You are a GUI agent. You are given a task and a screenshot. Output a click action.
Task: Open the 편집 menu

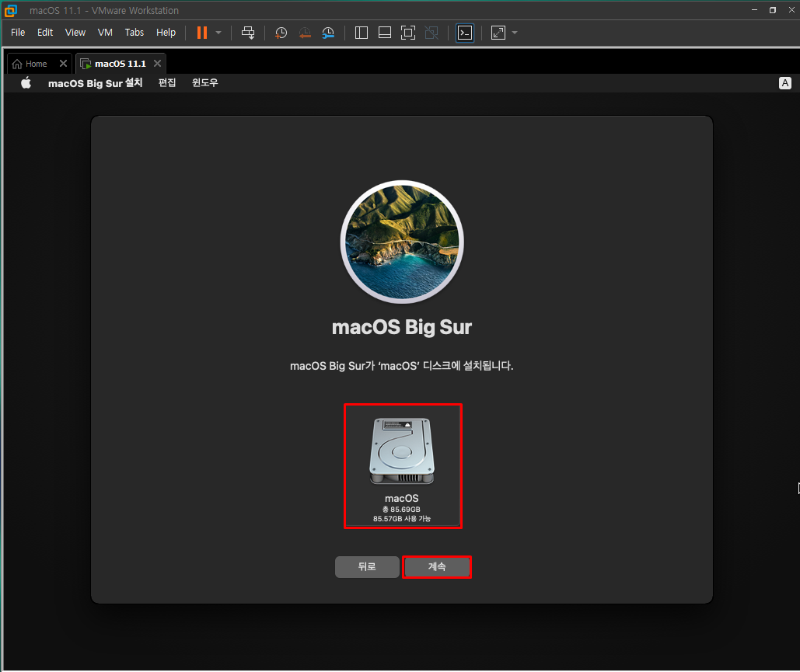167,82
